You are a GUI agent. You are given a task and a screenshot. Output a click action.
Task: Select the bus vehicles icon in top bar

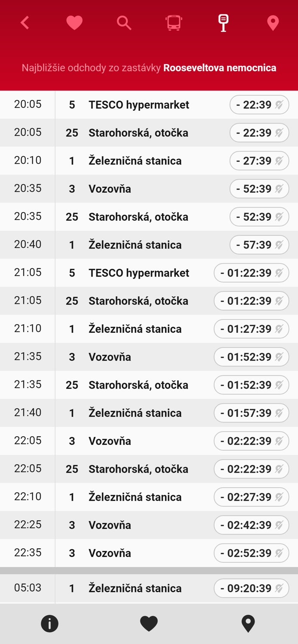coord(174,23)
